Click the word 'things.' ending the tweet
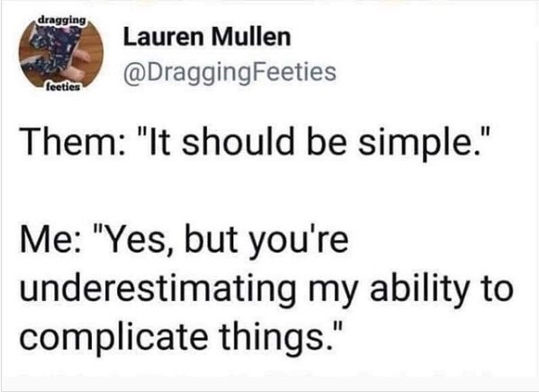 click(x=274, y=338)
